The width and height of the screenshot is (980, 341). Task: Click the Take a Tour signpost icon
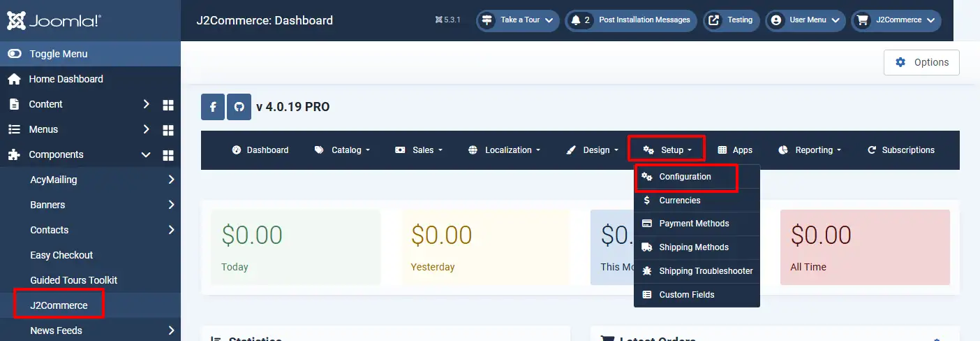pos(487,20)
